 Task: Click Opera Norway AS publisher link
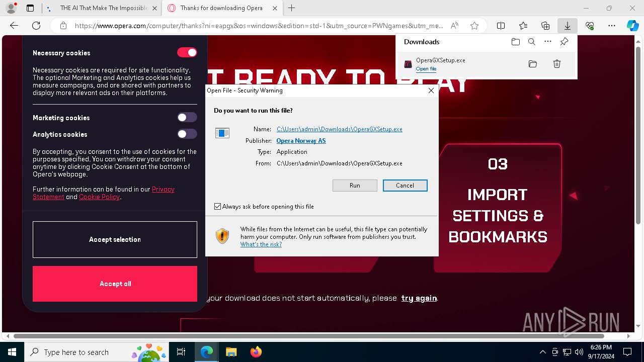pos(301,141)
